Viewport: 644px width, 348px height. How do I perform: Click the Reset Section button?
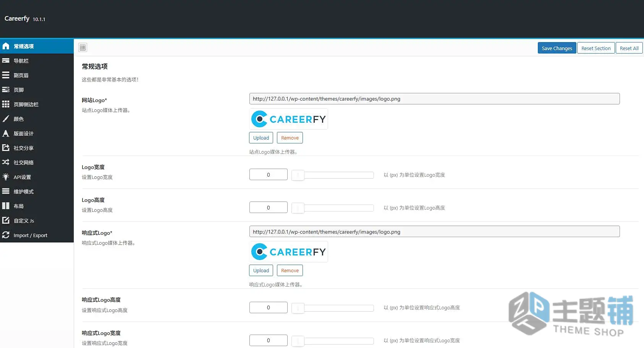pos(596,48)
